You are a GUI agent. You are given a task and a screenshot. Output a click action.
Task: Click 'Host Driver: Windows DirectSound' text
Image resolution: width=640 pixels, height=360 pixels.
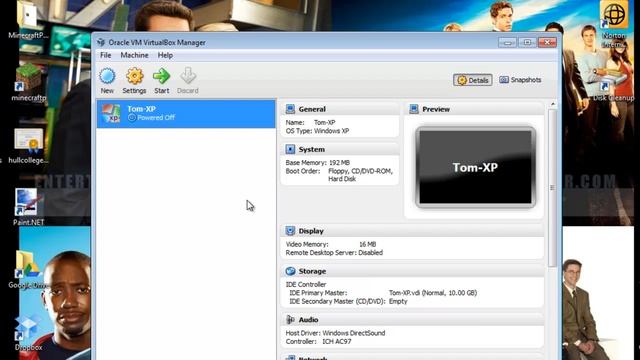(x=335, y=333)
